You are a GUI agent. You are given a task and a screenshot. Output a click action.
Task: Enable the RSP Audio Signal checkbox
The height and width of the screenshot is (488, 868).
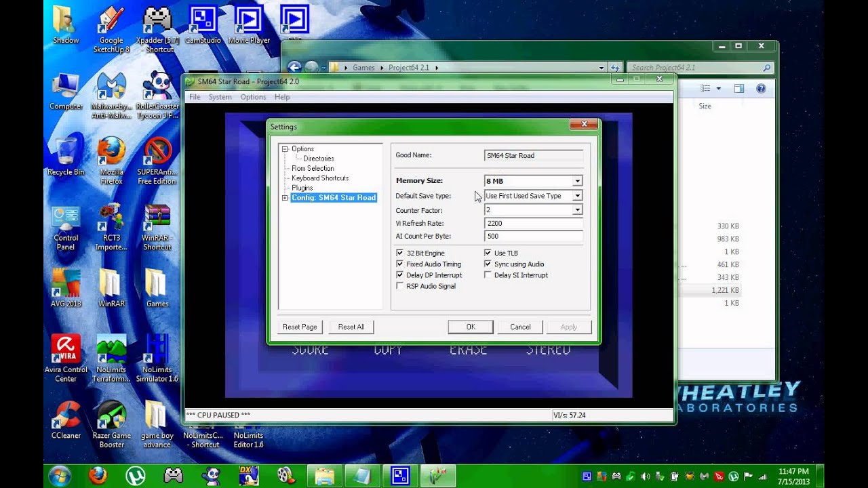coord(400,286)
